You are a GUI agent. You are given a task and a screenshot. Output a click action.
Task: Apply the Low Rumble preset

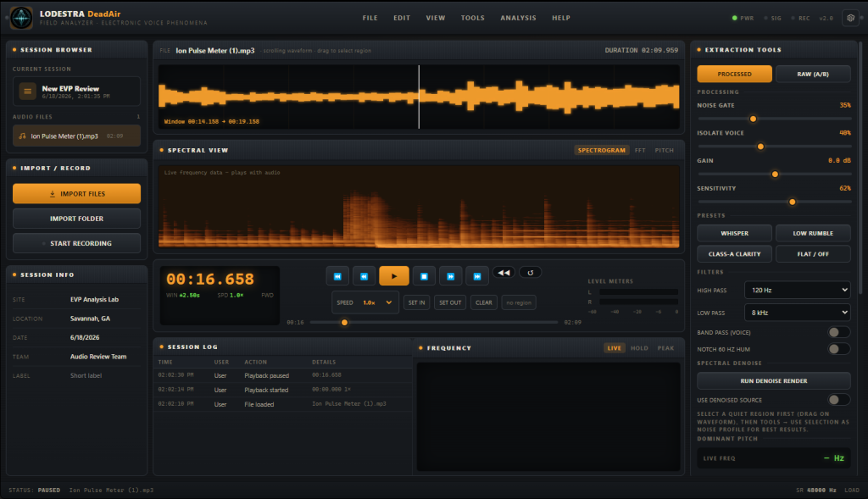(813, 234)
